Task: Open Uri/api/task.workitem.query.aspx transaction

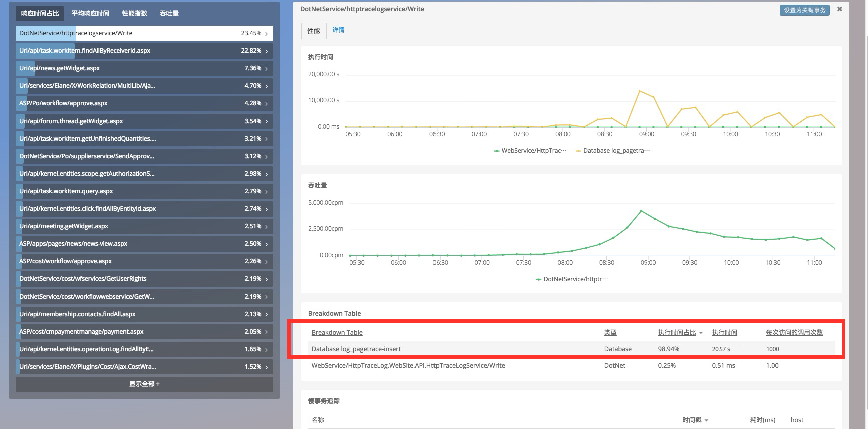Action: [144, 191]
